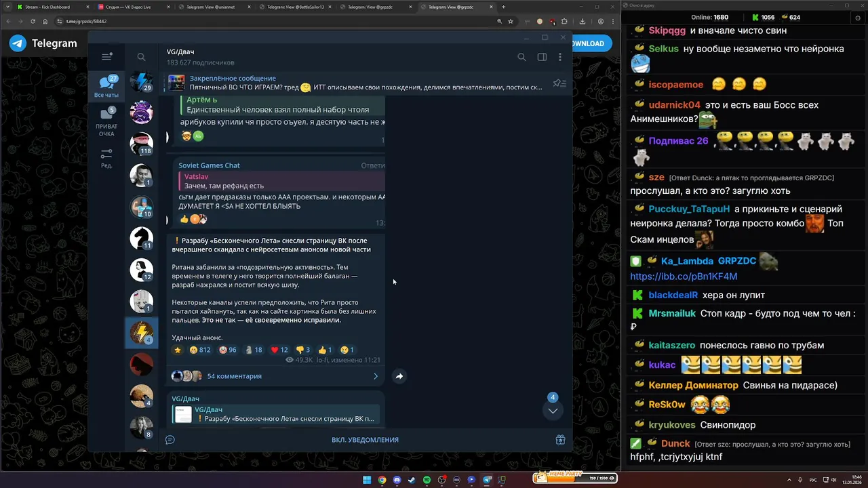The height and width of the screenshot is (488, 868).
Task: Open the browser extensions puzzle icon
Action: 564,21
